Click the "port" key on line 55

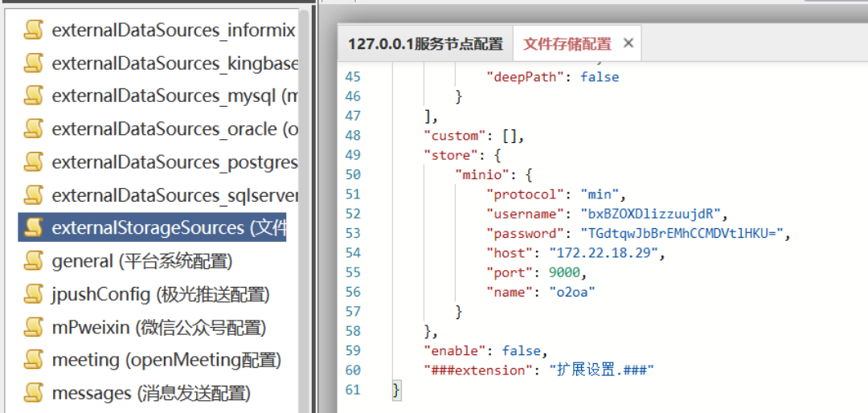pyautogui.click(x=510, y=272)
